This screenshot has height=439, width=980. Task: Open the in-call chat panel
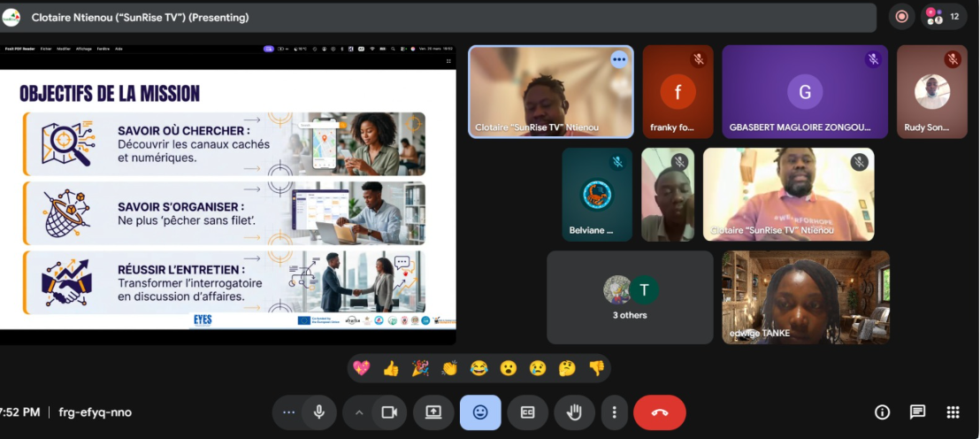(x=917, y=412)
